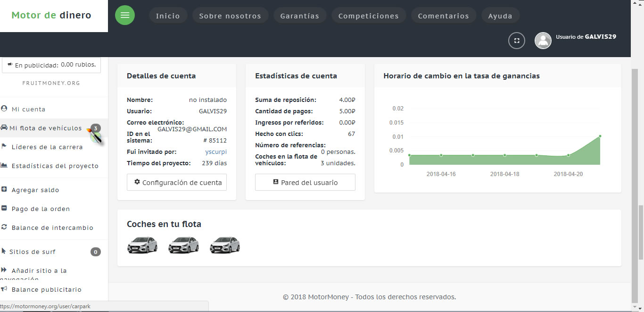The image size is (644, 312).
Task: Click Detalles de cuenta heading
Action: click(x=161, y=76)
